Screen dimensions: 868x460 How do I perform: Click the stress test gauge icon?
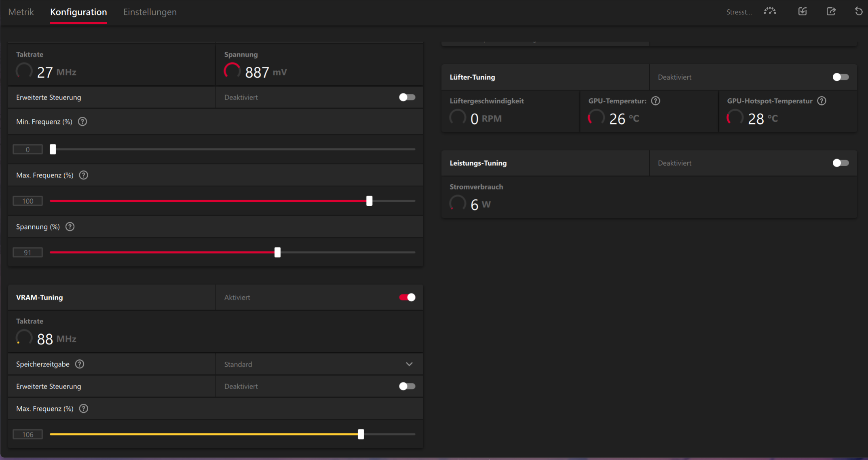pos(769,11)
